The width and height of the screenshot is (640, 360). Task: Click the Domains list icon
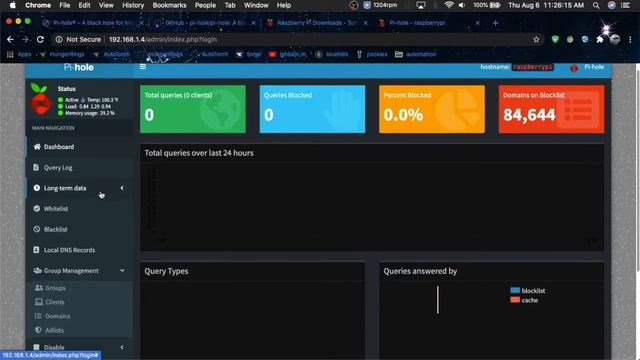click(x=38, y=316)
